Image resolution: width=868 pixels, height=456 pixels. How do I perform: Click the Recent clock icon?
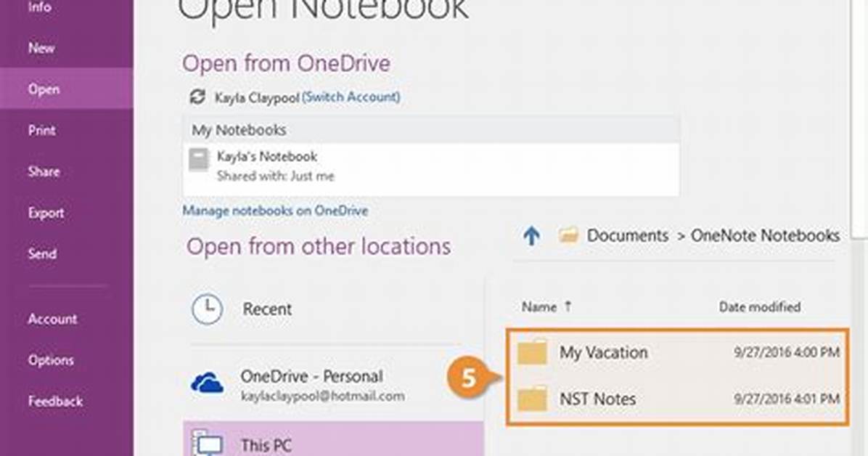pyautogui.click(x=207, y=309)
